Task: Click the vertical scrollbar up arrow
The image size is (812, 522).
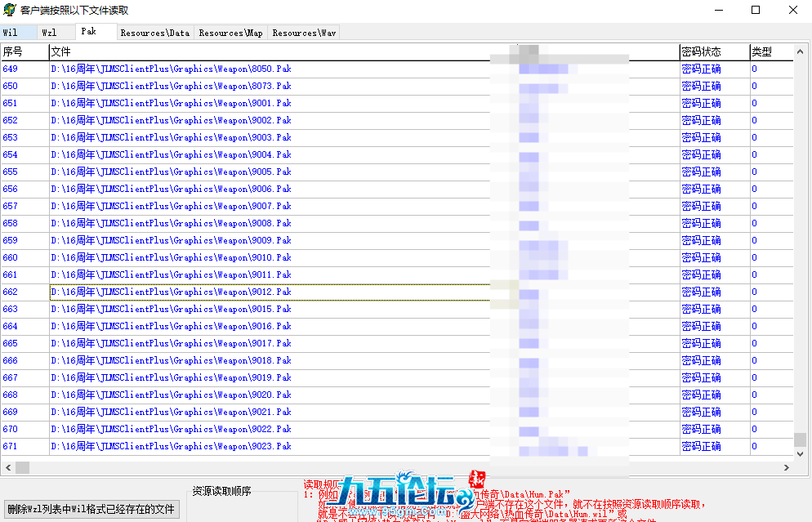Action: (800, 51)
